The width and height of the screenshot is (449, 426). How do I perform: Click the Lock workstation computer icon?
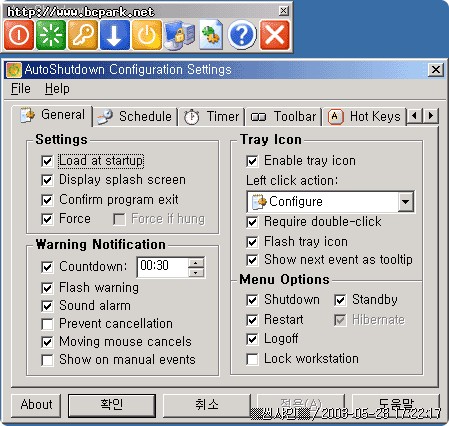coord(179,35)
